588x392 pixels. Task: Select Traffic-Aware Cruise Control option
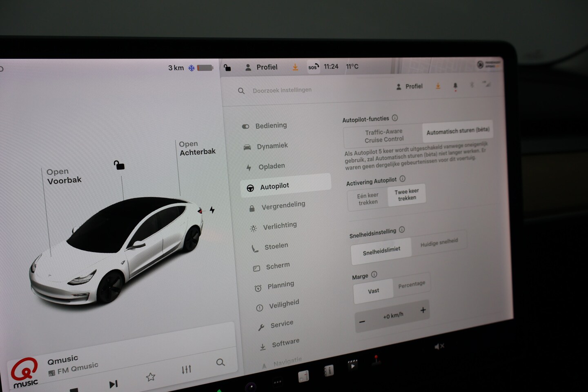click(384, 136)
